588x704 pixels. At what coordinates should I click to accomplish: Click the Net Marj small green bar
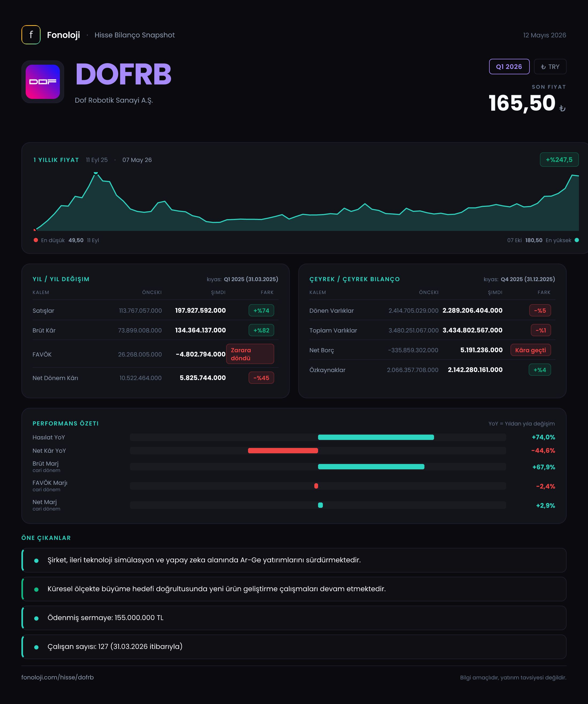pyautogui.click(x=320, y=505)
